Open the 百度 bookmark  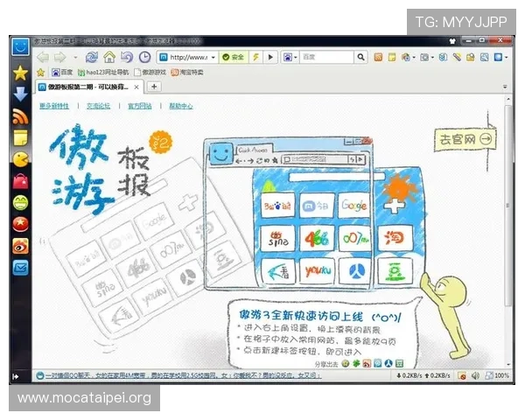click(x=62, y=73)
